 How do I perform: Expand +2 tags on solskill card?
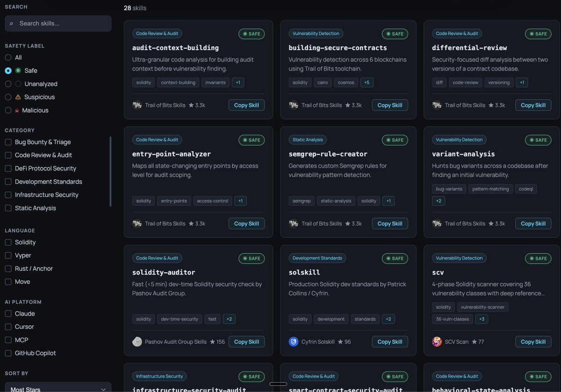click(x=388, y=319)
